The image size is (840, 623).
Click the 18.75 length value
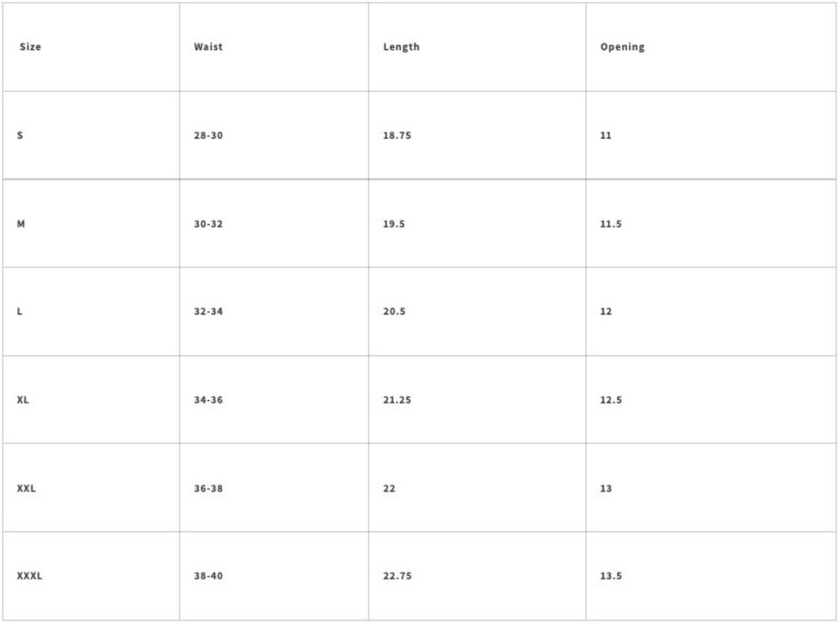[x=397, y=136]
